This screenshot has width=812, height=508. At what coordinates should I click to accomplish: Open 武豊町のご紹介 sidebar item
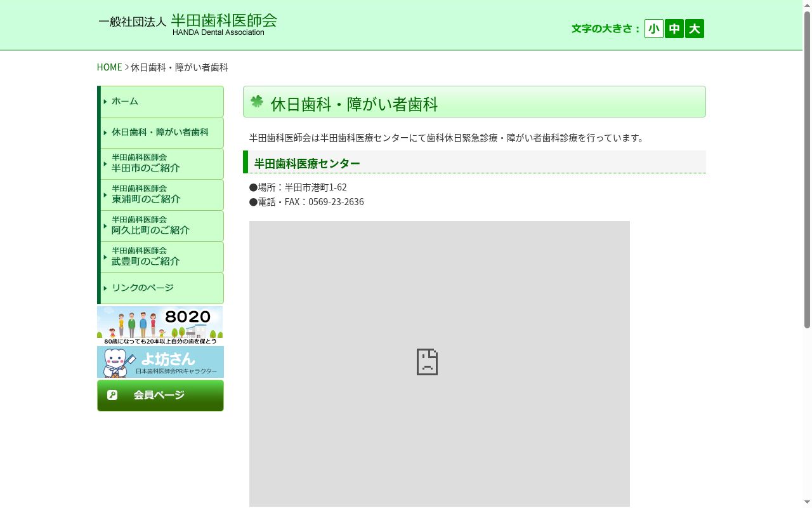(x=160, y=257)
